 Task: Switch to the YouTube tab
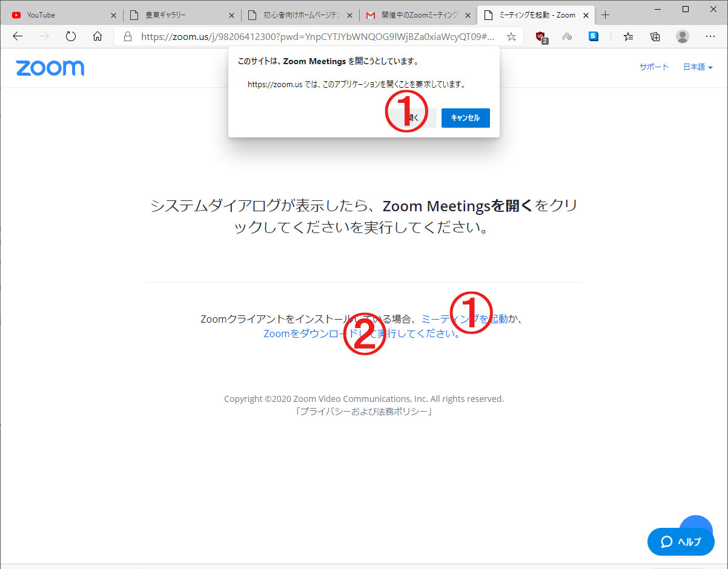coord(62,15)
